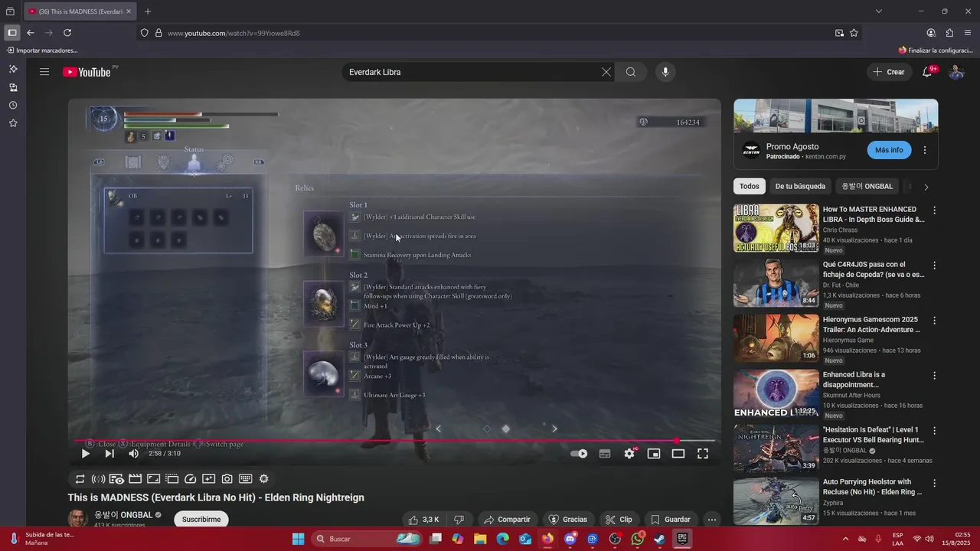The height and width of the screenshot is (551, 980).
Task: Click the Clip button
Action: 619,520
